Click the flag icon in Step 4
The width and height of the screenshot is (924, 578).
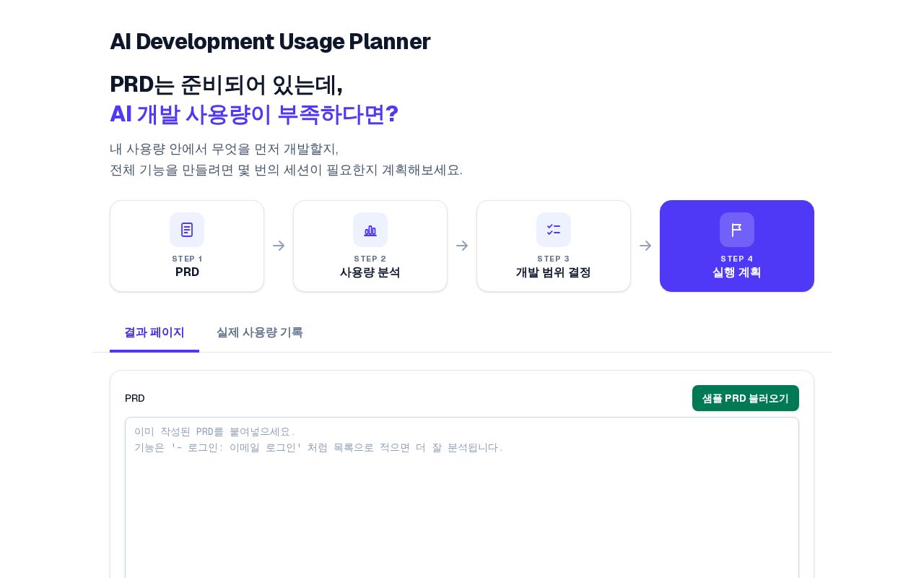pyautogui.click(x=737, y=230)
